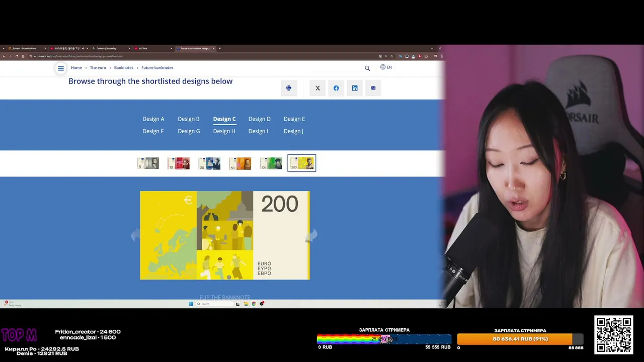This screenshot has height=362, width=644.
Task: Switch to Design G tab
Action: click(189, 131)
